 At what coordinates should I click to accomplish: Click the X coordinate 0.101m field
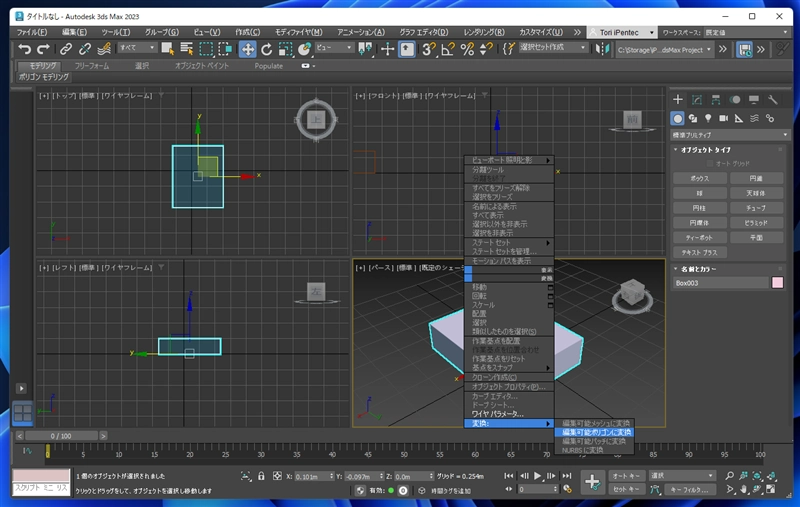tap(311, 476)
